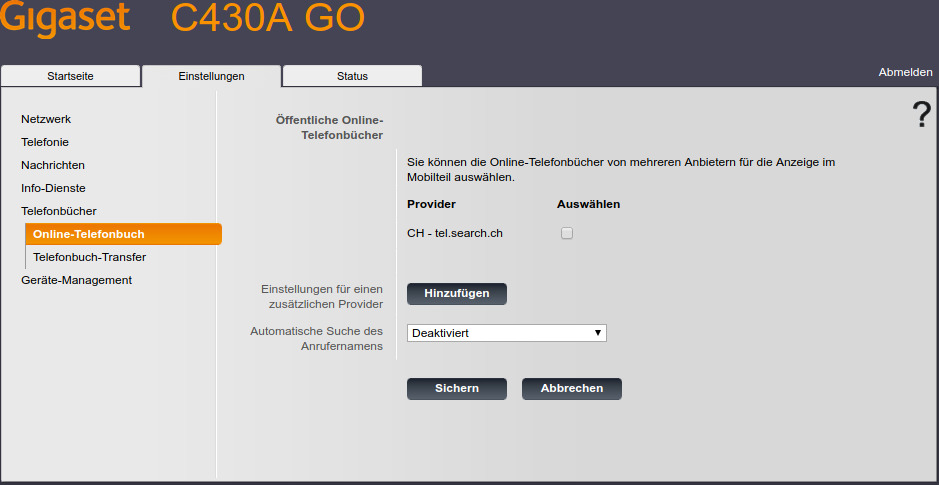939x485 pixels.
Task: Open Netzwerk in the sidebar
Action: click(x=46, y=119)
